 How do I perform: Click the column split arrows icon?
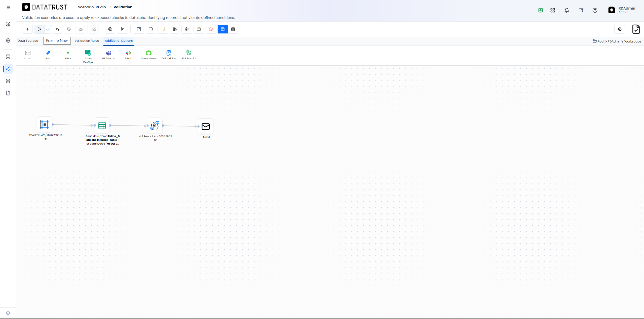point(175,29)
